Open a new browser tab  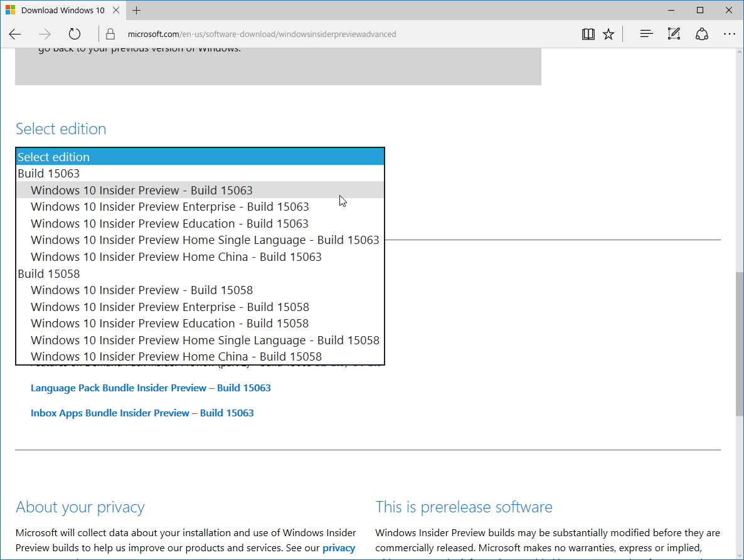tap(137, 10)
